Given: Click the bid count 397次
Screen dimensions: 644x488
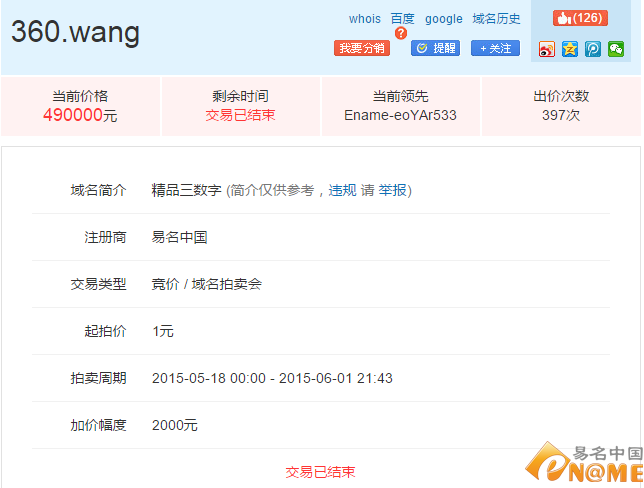Looking at the screenshot, I should point(561,115).
